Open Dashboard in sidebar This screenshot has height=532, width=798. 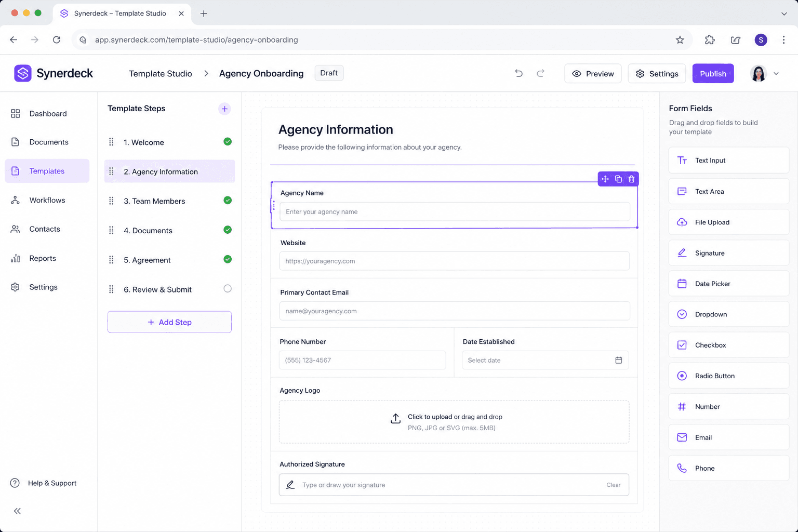pos(47,113)
